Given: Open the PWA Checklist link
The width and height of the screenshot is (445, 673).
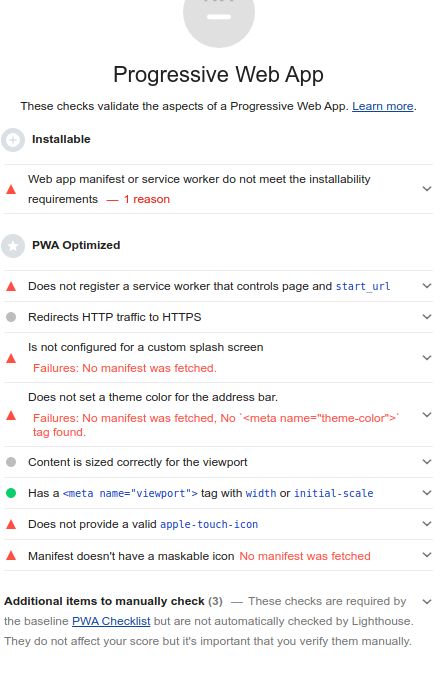Looking at the screenshot, I should [x=111, y=621].
